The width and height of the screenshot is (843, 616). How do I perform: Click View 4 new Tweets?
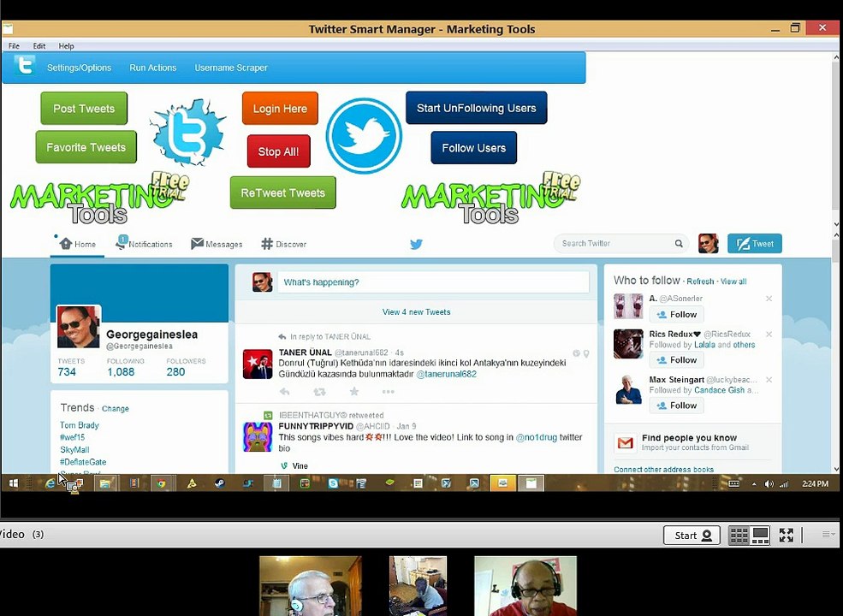416,311
